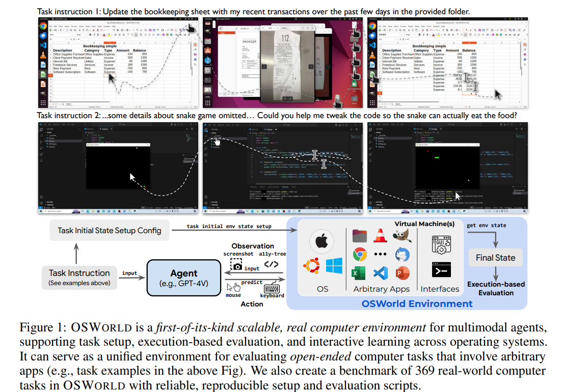This screenshot has width=562, height=392.
Task: Click the Windows logo in OS panel
Action: click(334, 266)
